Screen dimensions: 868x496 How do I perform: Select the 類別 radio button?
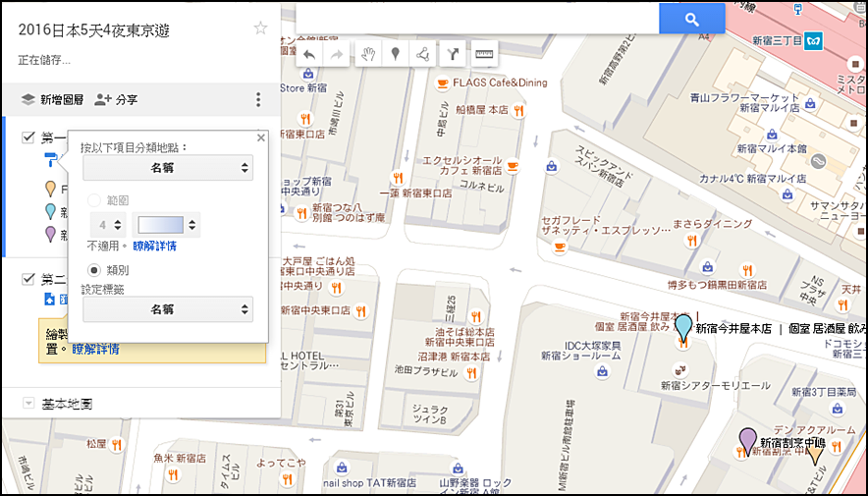coord(94,270)
